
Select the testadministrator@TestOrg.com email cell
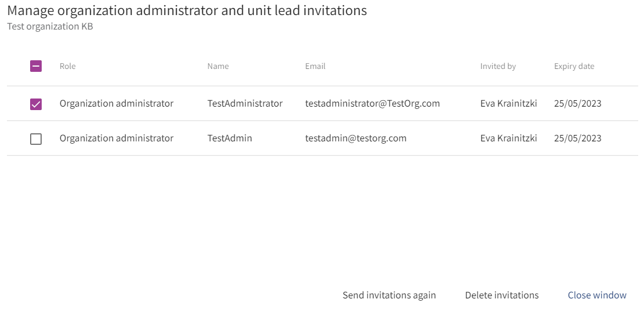[x=372, y=104]
